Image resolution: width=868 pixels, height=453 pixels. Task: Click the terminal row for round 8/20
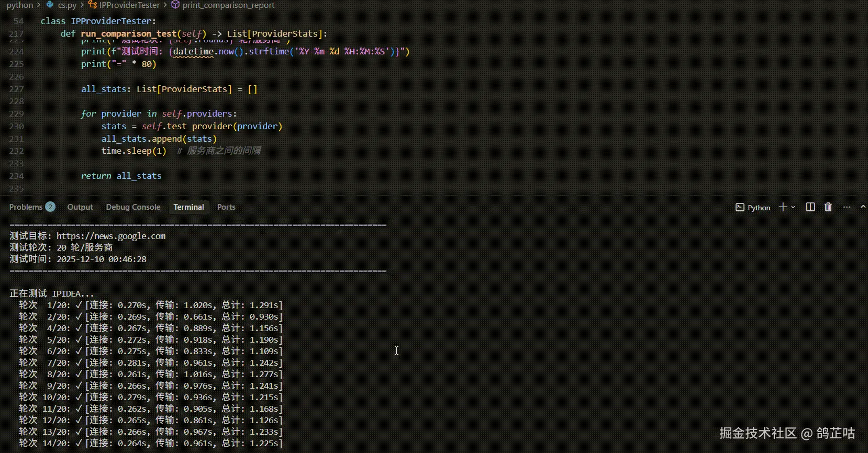point(151,374)
